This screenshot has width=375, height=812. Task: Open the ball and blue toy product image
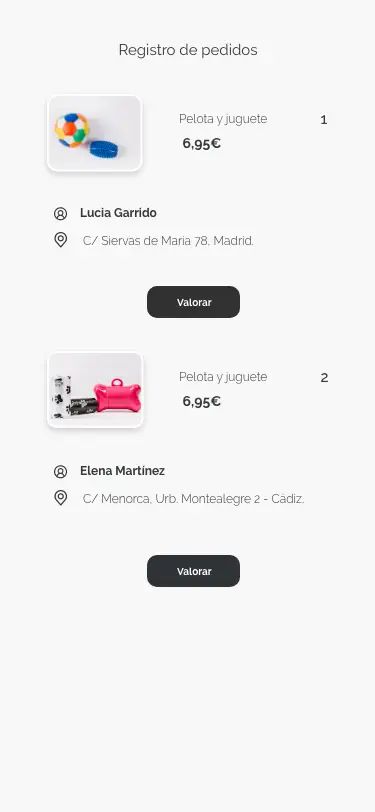95,133
